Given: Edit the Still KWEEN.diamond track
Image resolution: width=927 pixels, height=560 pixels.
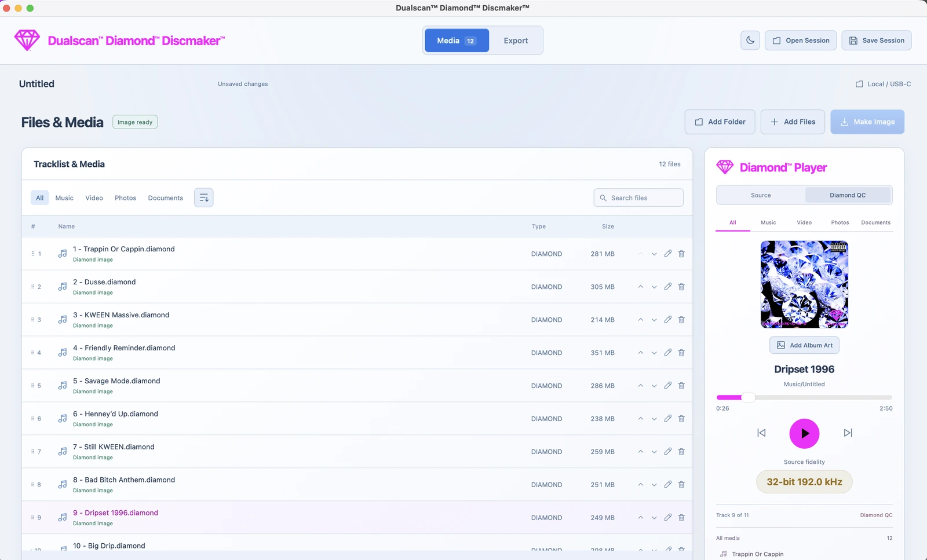Looking at the screenshot, I should pyautogui.click(x=668, y=452).
